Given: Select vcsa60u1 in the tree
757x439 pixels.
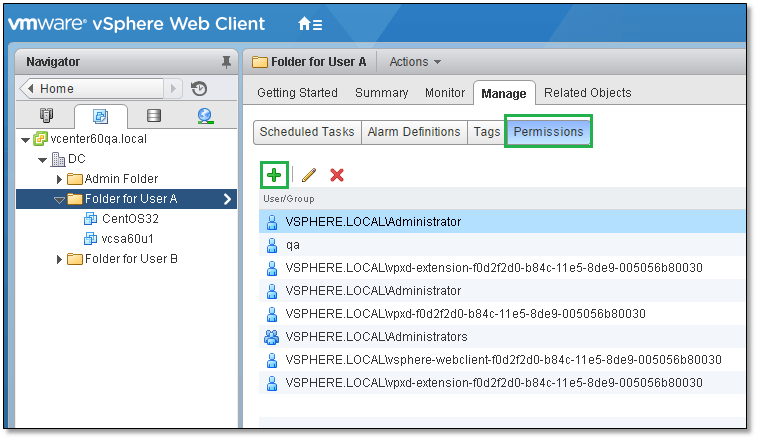Looking at the screenshot, I should pos(127,239).
